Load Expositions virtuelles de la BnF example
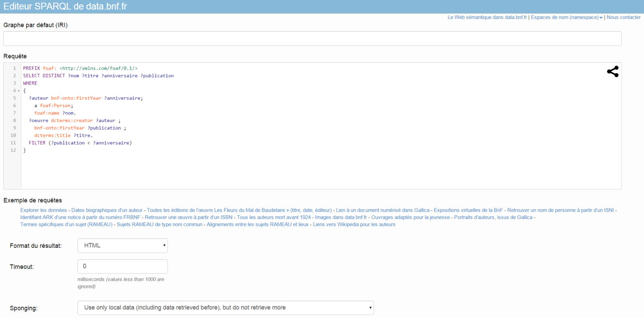The width and height of the screenshot is (644, 318). click(468, 210)
